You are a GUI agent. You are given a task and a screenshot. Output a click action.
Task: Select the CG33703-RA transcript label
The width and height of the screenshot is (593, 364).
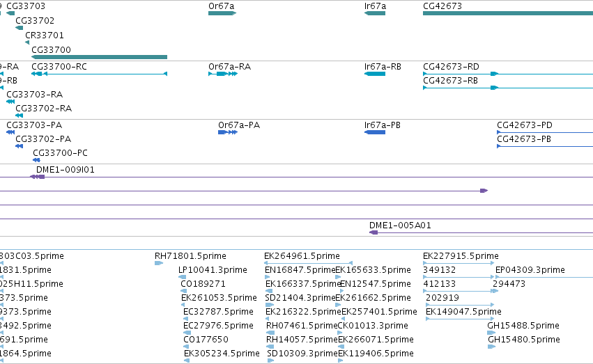click(x=34, y=95)
